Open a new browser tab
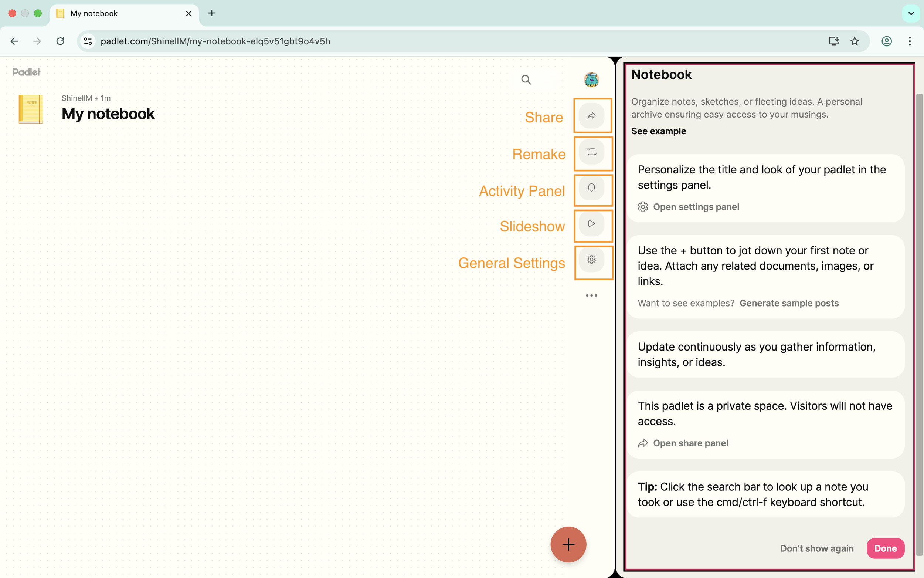Viewport: 924px width, 578px height. pyautogui.click(x=212, y=13)
